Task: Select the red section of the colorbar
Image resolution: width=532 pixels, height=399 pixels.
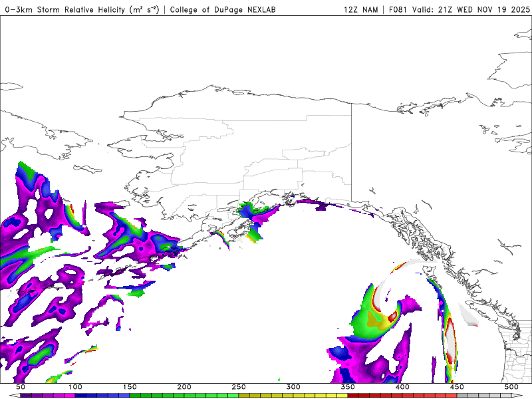Action: (x=402, y=396)
